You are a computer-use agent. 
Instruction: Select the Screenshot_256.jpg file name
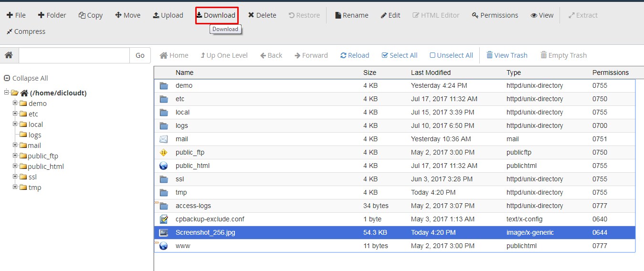(x=205, y=232)
